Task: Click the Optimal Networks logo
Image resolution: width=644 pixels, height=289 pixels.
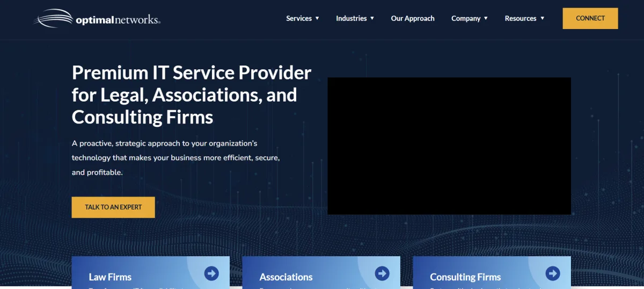Action: (x=97, y=18)
